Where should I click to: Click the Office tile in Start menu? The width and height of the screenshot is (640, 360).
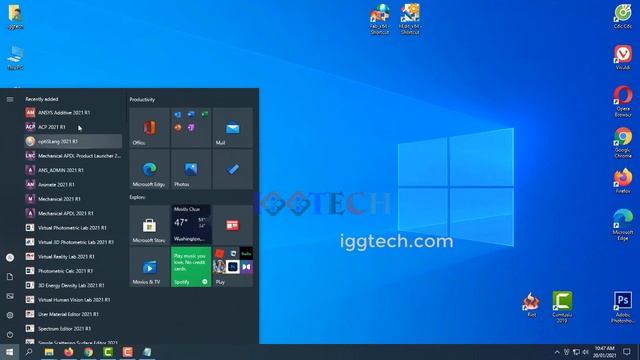coord(149,128)
